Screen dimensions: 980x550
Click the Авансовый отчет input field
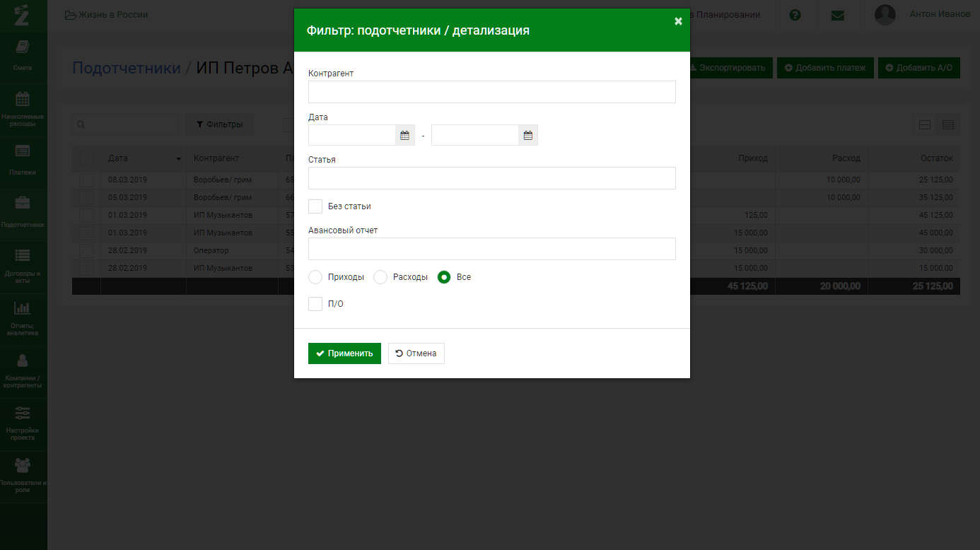[492, 249]
